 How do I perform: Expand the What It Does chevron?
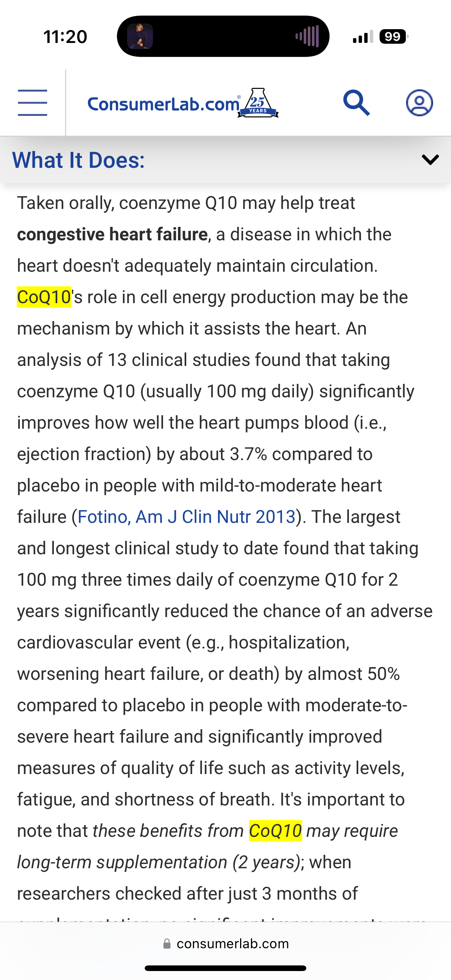pyautogui.click(x=430, y=159)
